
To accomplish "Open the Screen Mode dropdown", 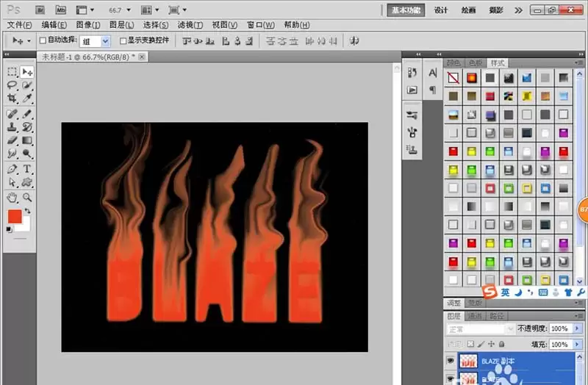I will pos(177,10).
